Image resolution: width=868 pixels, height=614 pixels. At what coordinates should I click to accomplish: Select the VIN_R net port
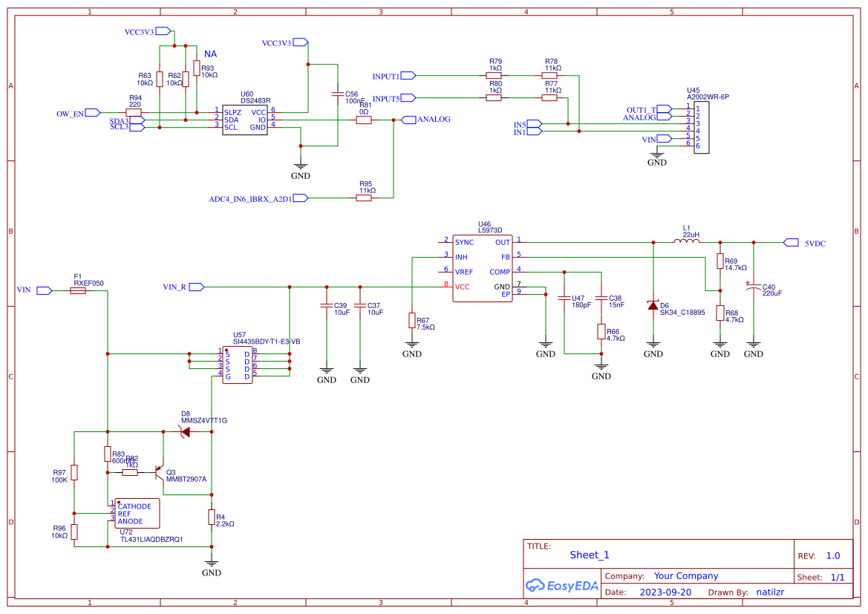pos(197,287)
